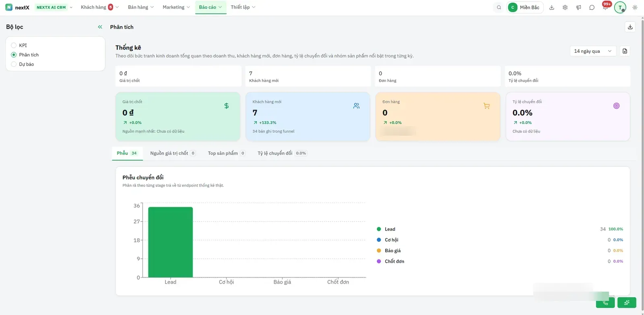Open the search magnifier in the top bar

[499, 7]
